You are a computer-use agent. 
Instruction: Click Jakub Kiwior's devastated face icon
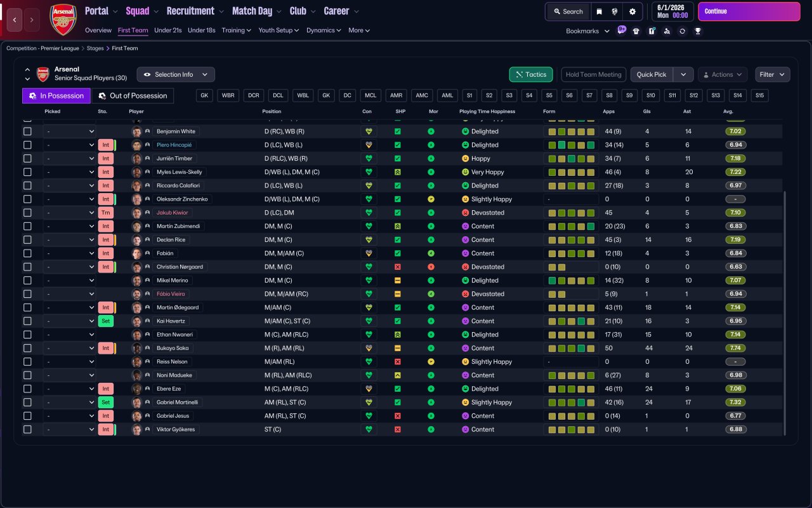[x=465, y=213]
